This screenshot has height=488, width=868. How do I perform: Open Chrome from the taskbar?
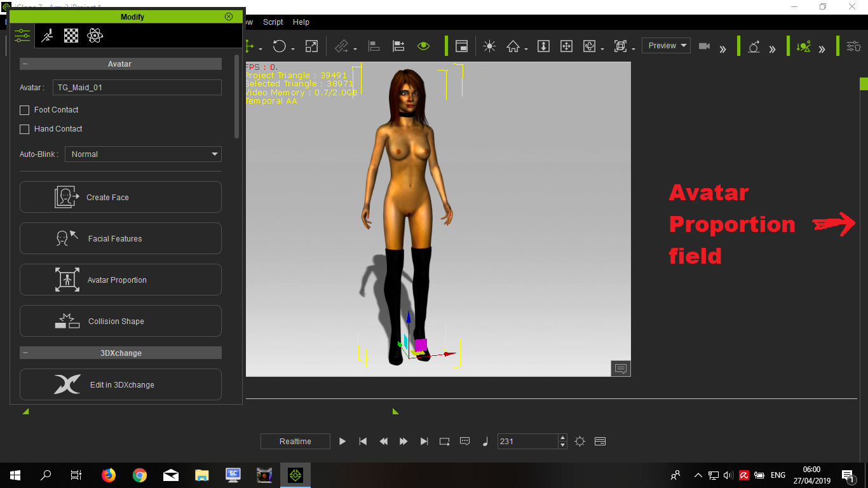point(140,475)
